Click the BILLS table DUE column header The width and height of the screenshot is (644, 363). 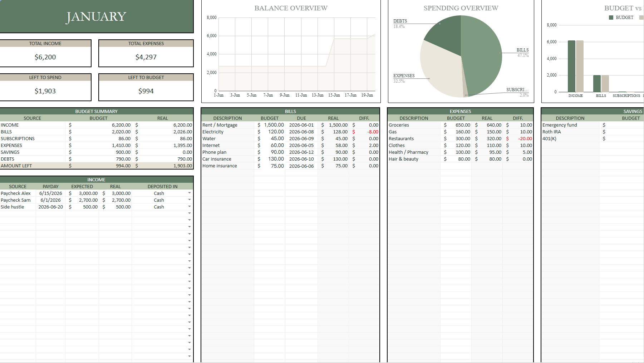(x=301, y=118)
